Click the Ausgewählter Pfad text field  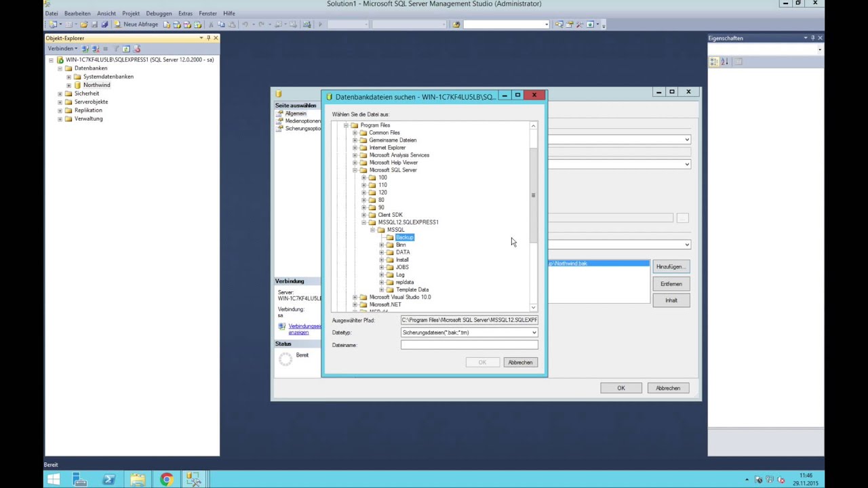469,320
